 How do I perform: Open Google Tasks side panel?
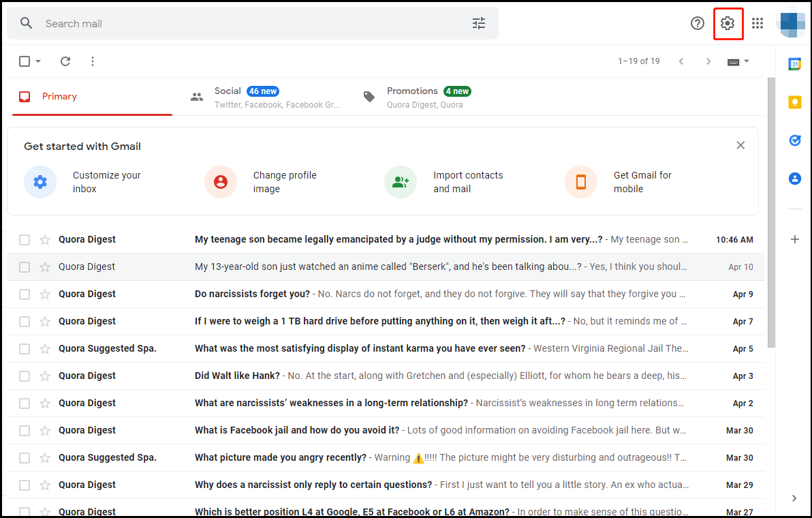coord(795,140)
